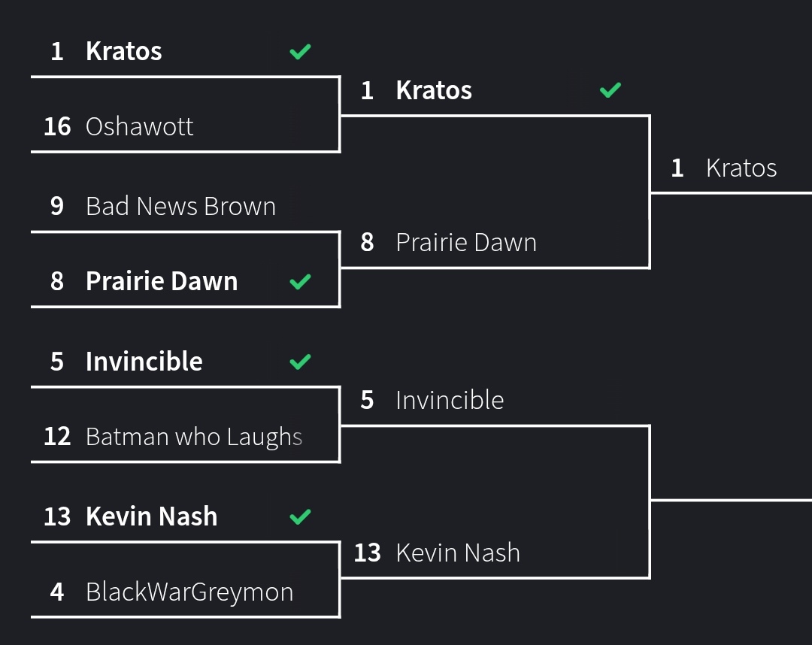812x645 pixels.
Task: Click the green checkmark beside bold Prairie Dawn
Action: [x=300, y=282]
